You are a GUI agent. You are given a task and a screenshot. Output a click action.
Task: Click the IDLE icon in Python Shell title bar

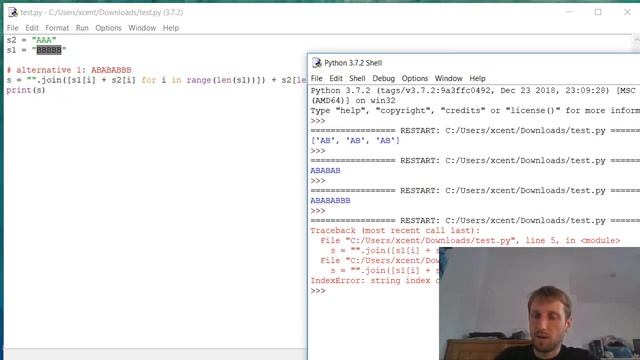(x=317, y=63)
